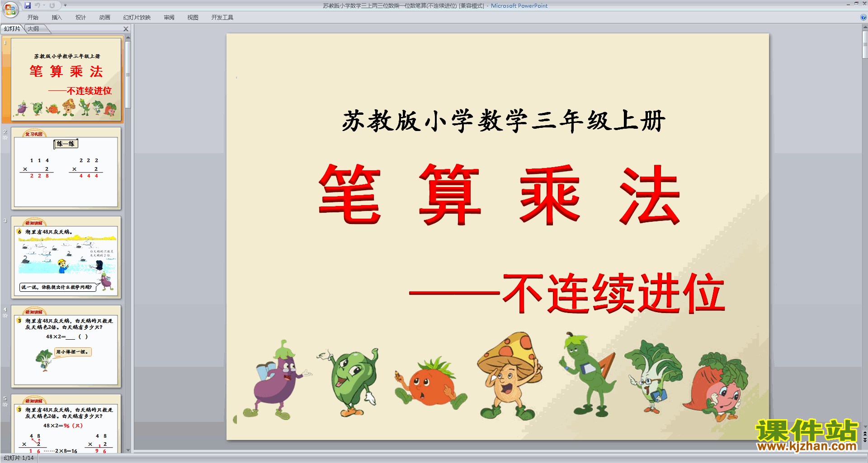The width and height of the screenshot is (868, 463).
Task: Click animation star icon beside slide 4
Action: [x=5, y=316]
